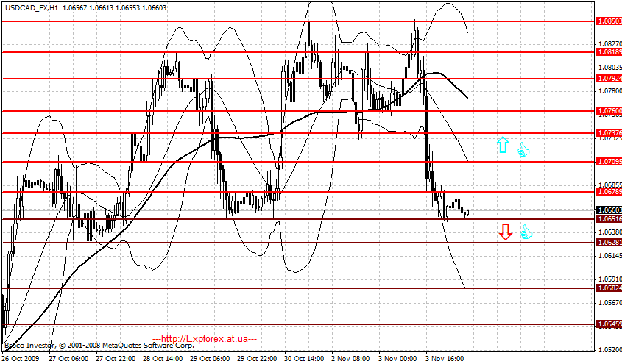Click the 27 Oct 22:00 time label
Viewport: 622px width, 364px height.
point(116,358)
